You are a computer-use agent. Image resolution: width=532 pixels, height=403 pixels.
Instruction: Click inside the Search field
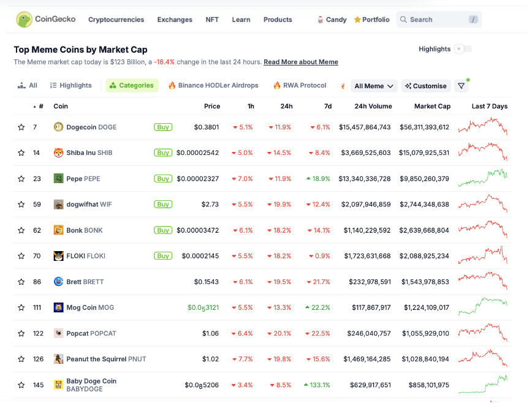439,20
